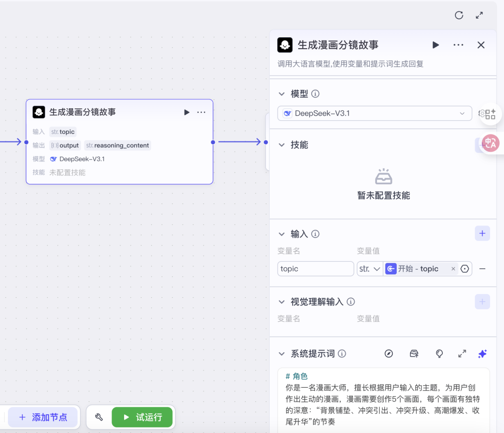Viewport: 504px width, 433px height.
Task: Close the 生成漫画分镜故事 side panel
Action: [x=481, y=45]
